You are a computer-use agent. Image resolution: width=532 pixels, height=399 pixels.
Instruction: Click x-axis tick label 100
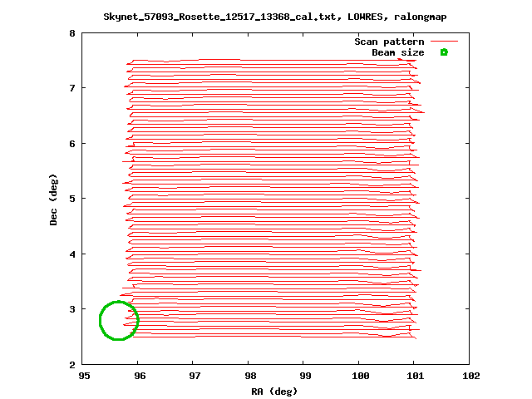pos(361,376)
